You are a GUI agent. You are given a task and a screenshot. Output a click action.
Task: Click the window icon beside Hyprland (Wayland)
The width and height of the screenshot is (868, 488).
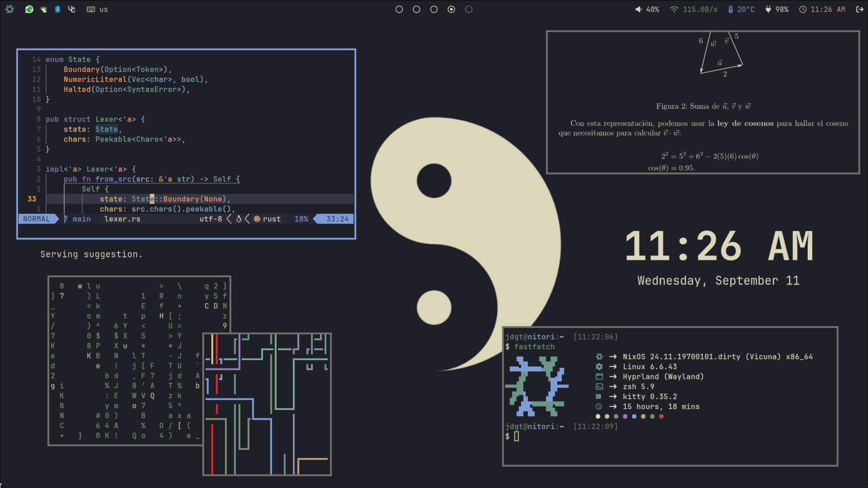[599, 377]
